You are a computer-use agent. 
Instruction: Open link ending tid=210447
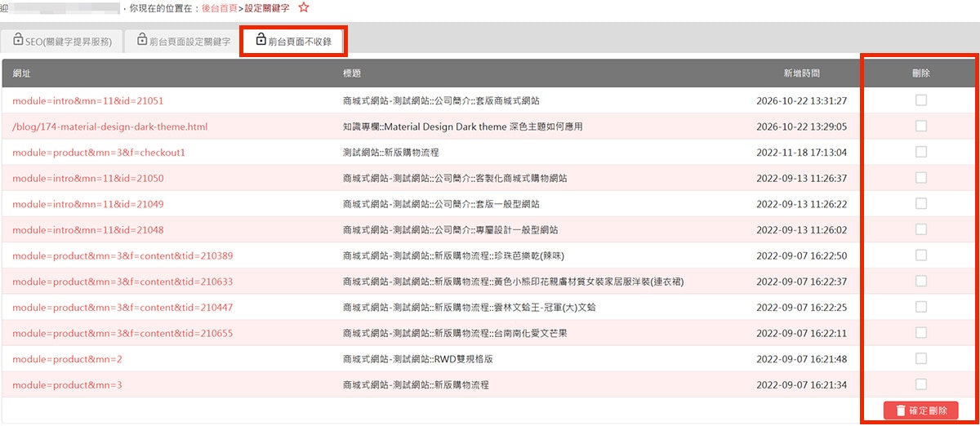[x=122, y=308]
